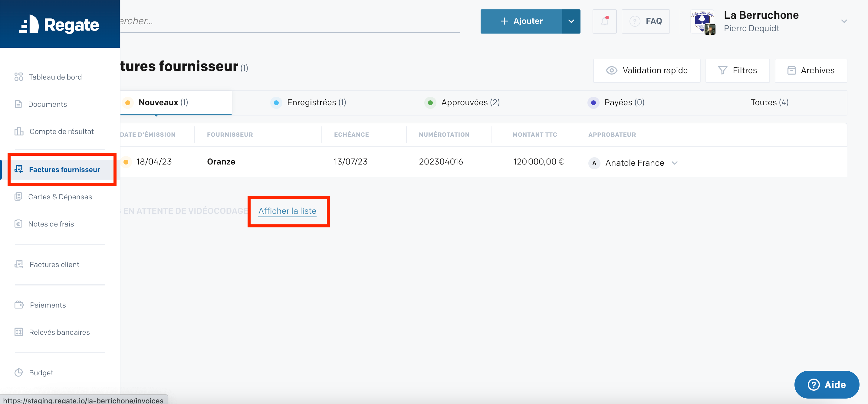868x404 pixels.
Task: Select the Payées tab
Action: [616, 102]
